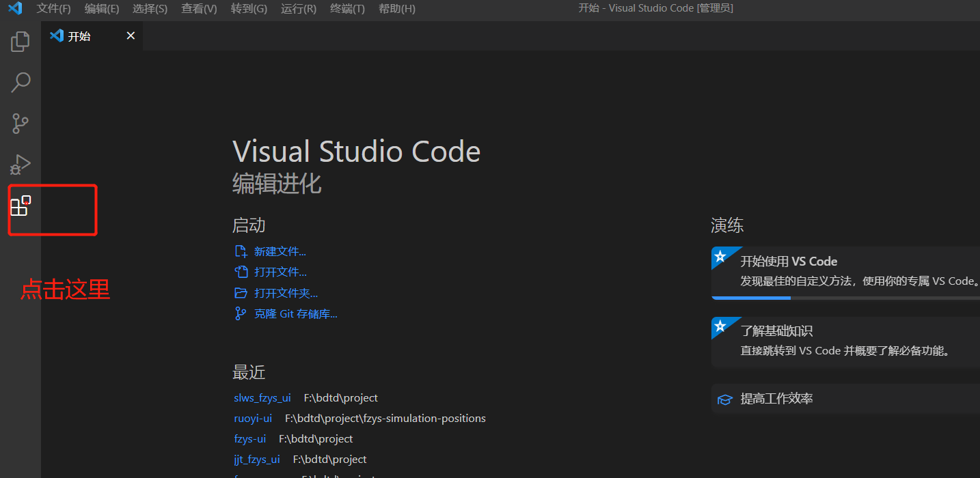The width and height of the screenshot is (980, 478).
Task: Click the VS Code logo in the top-left corner
Action: (15, 9)
